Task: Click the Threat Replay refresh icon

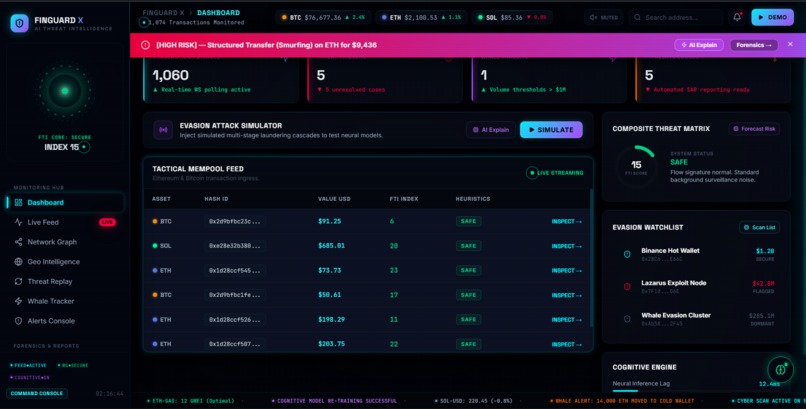Action: tap(19, 282)
